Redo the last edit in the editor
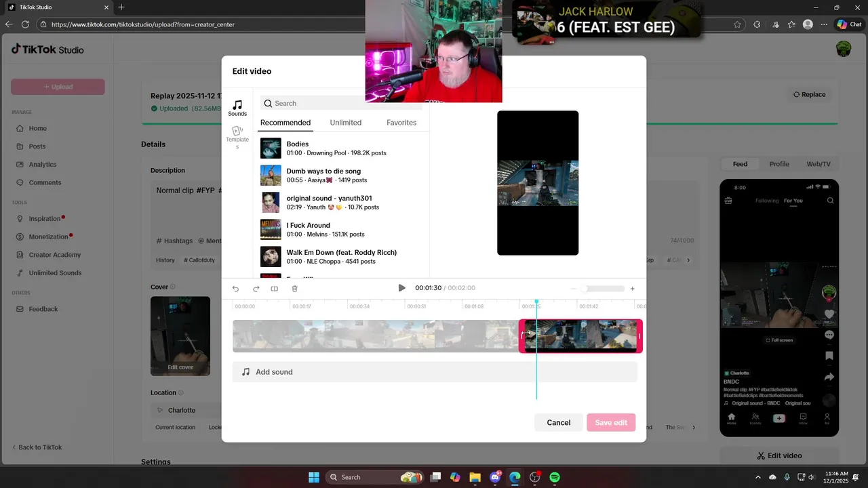The height and width of the screenshot is (488, 868). pos(256,289)
